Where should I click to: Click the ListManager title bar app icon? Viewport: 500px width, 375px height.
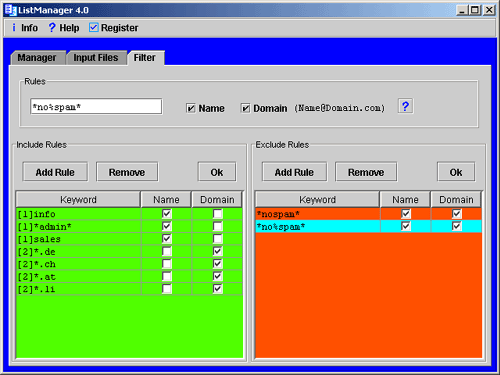[10, 10]
